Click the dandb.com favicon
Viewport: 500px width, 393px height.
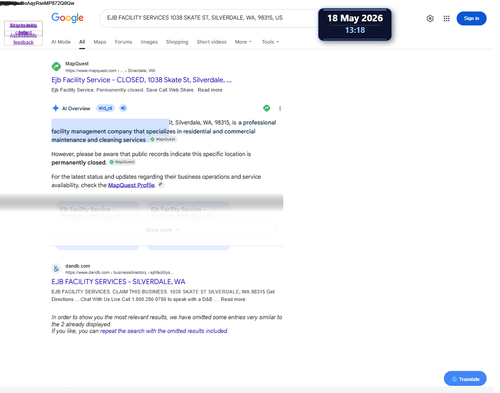(56, 268)
